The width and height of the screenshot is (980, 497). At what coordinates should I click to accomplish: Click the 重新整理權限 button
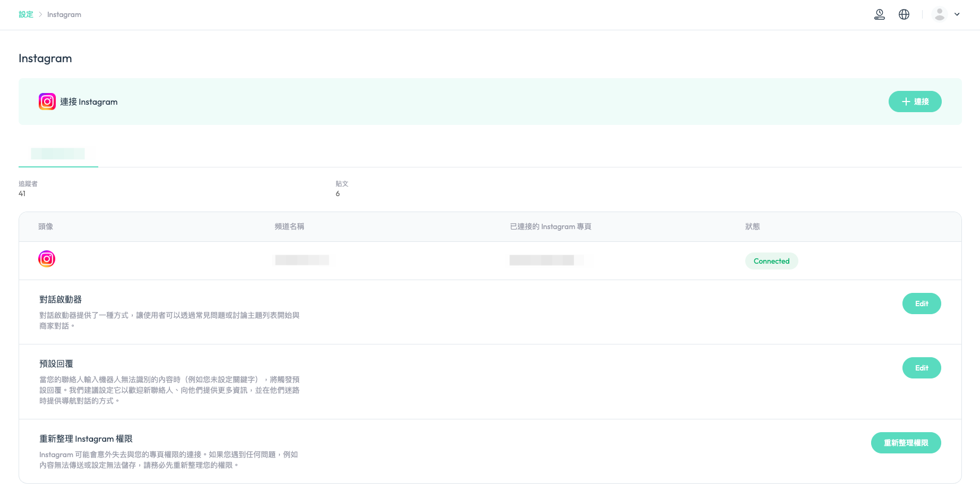point(906,443)
